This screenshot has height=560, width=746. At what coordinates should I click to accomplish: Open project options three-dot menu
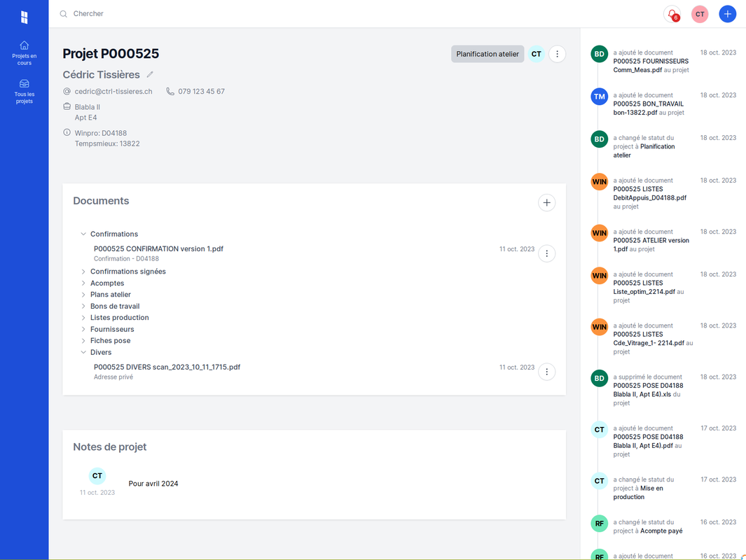point(557,54)
